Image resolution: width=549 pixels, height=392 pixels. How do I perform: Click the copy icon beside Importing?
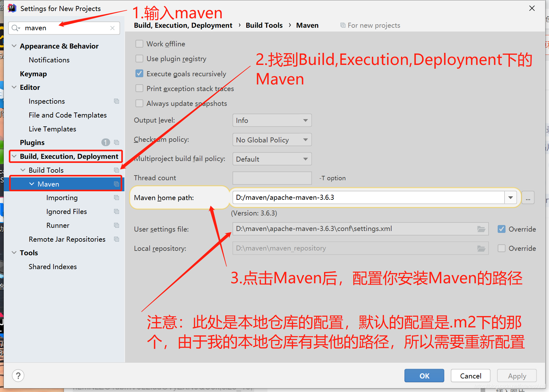[x=117, y=198]
